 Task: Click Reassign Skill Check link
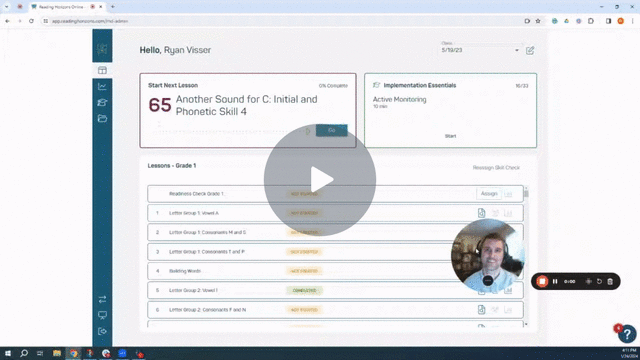(x=496, y=168)
